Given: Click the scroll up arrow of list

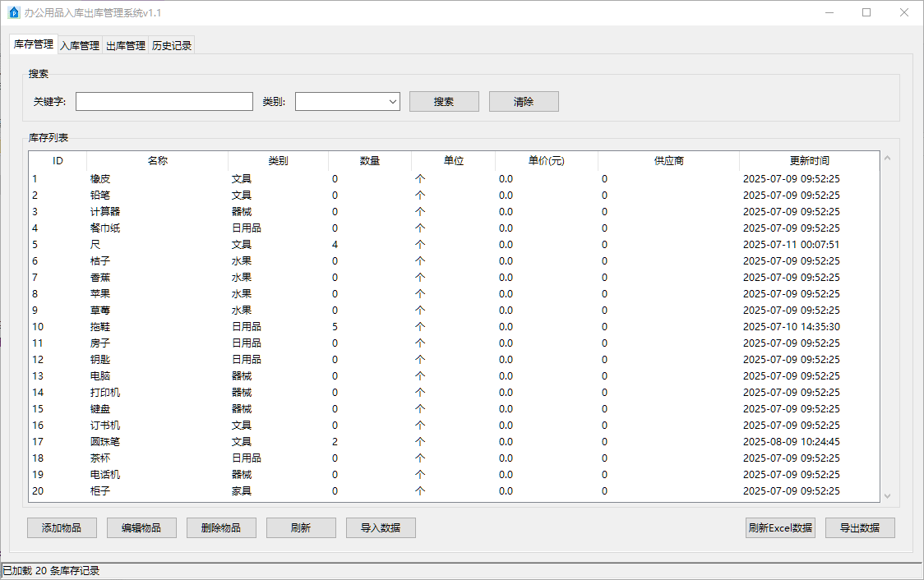Looking at the screenshot, I should (x=888, y=159).
